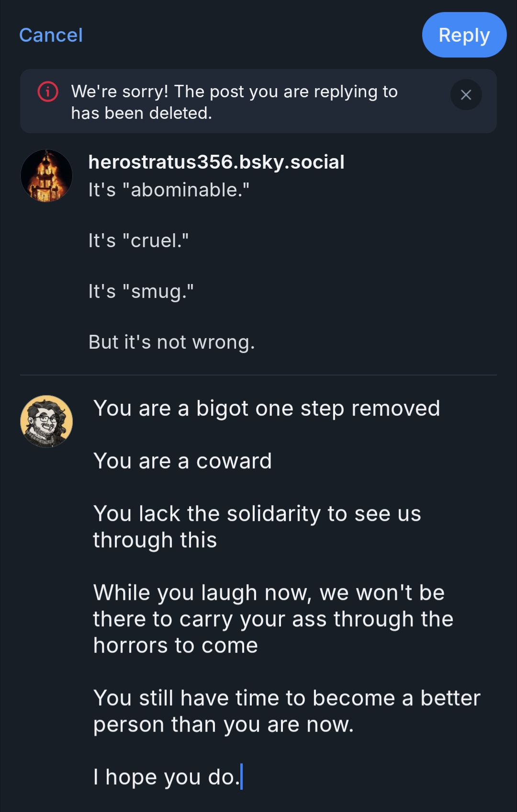This screenshot has width=517, height=812.
Task: Tap your cartoon profile avatar beside the draft
Action: (x=46, y=421)
